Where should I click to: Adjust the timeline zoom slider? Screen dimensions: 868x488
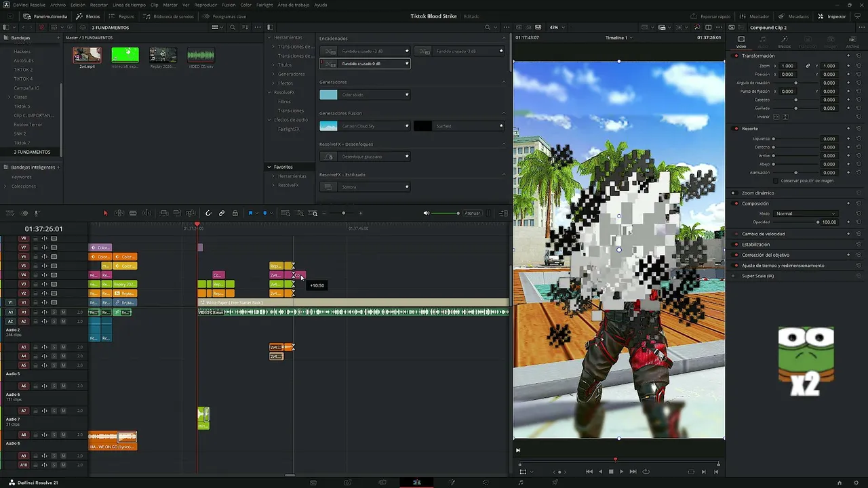point(342,213)
